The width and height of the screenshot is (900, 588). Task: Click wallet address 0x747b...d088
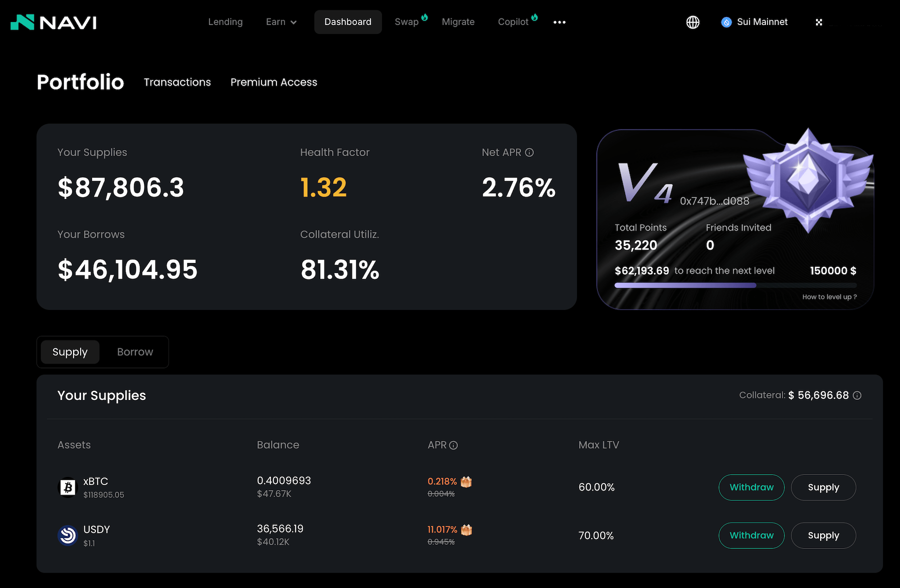tap(714, 201)
